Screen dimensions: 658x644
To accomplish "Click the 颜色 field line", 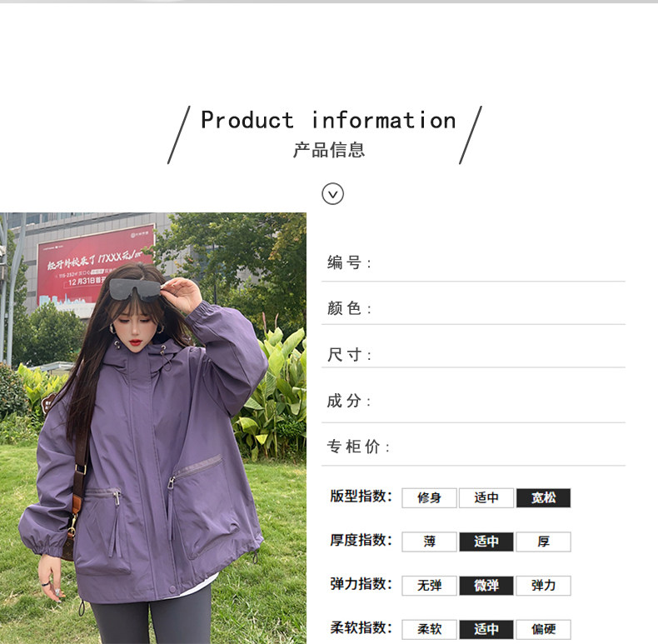I will point(473,308).
